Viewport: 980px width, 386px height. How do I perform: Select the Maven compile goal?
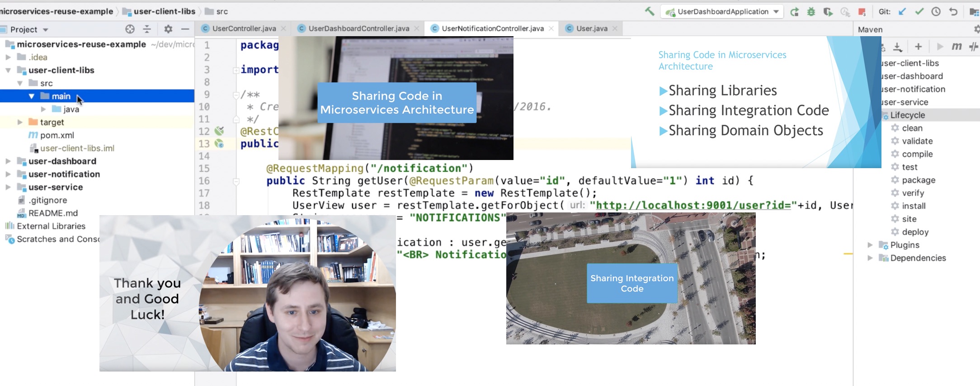(917, 154)
